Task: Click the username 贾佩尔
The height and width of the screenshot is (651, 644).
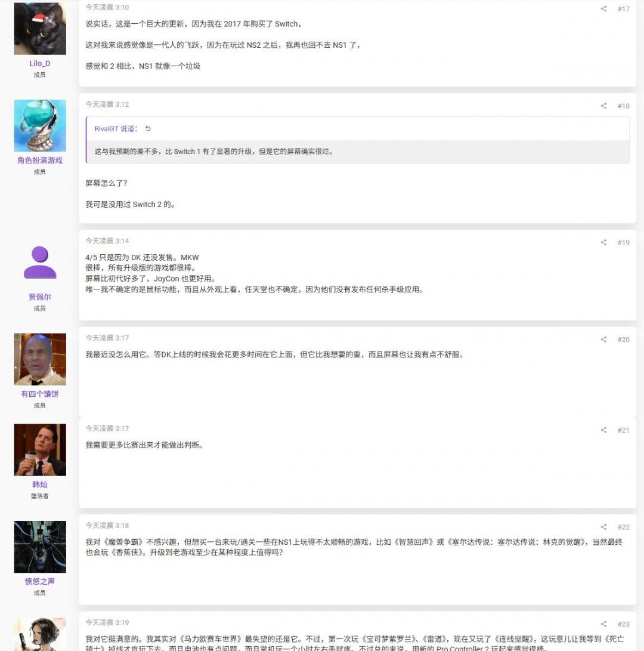Action: coord(40,297)
